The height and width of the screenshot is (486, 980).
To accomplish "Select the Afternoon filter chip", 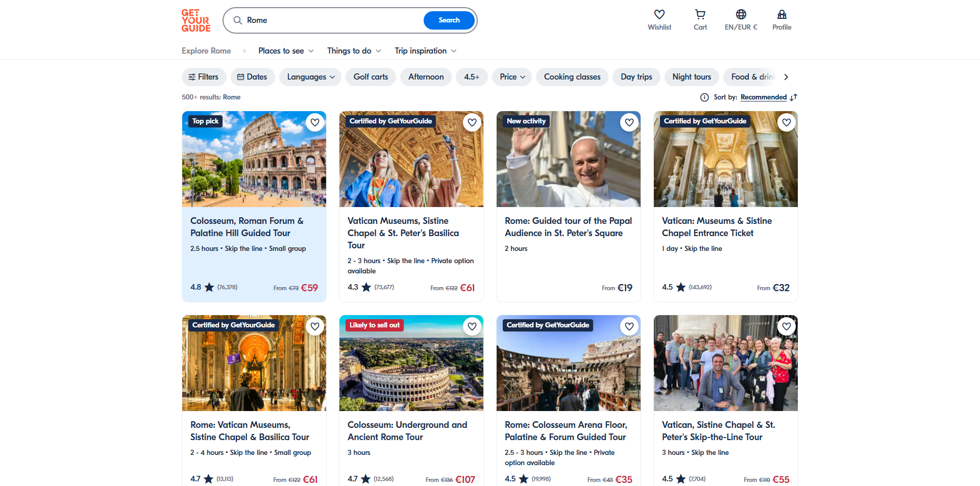I will 426,77.
